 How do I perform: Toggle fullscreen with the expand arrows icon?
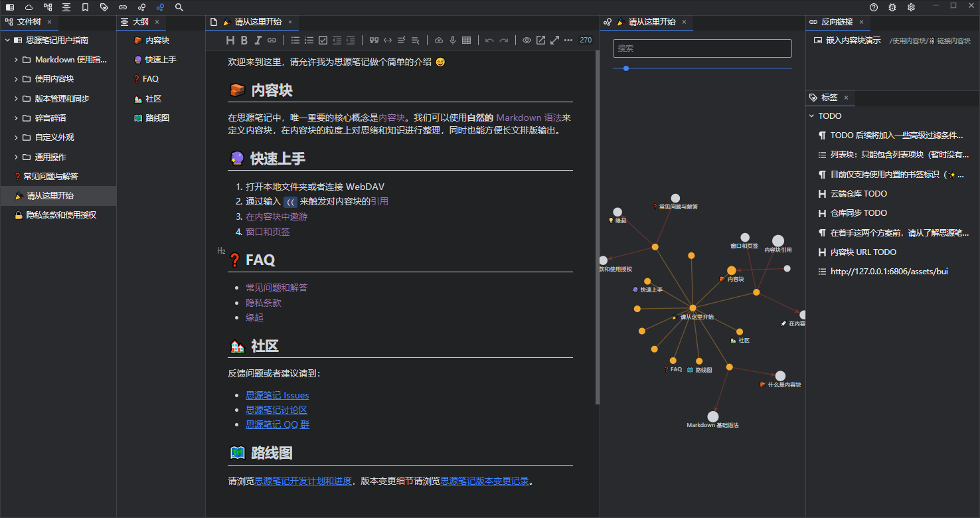554,41
